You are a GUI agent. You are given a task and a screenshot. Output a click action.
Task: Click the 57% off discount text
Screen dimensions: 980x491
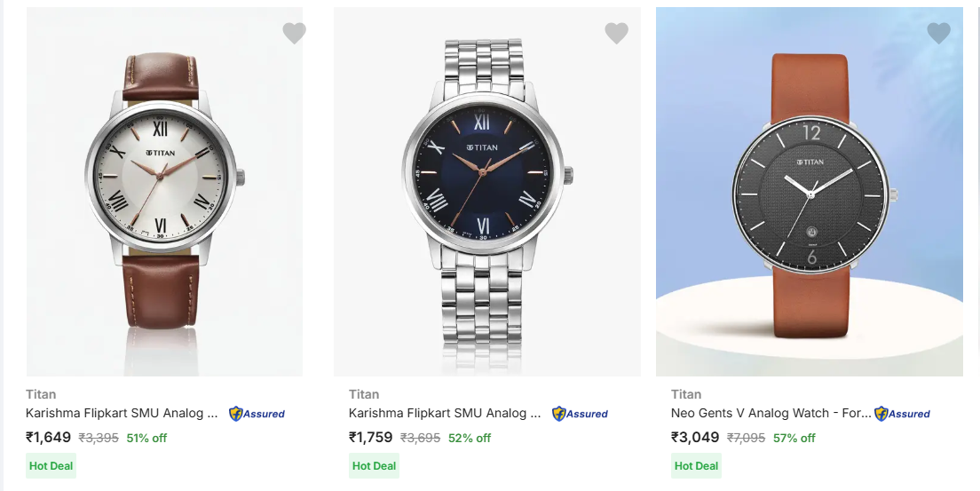pos(794,438)
